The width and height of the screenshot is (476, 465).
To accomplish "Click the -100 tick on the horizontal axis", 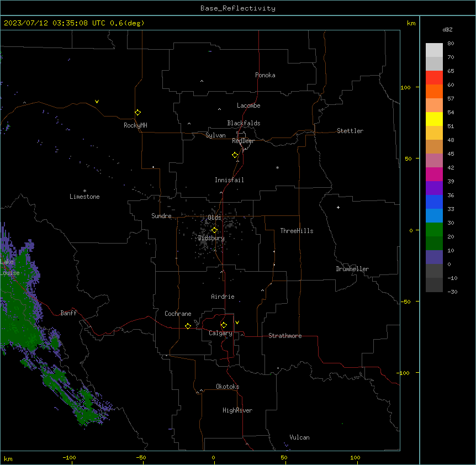I will pos(69,457).
